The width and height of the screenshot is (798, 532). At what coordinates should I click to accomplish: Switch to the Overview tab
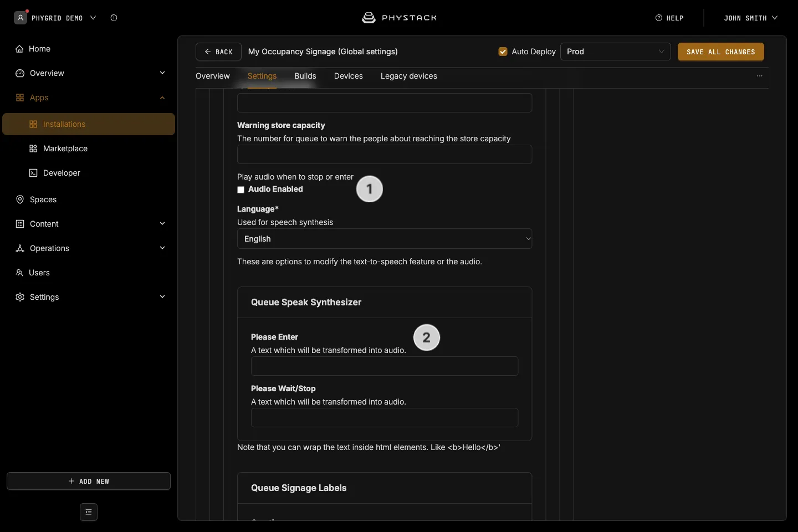click(213, 76)
